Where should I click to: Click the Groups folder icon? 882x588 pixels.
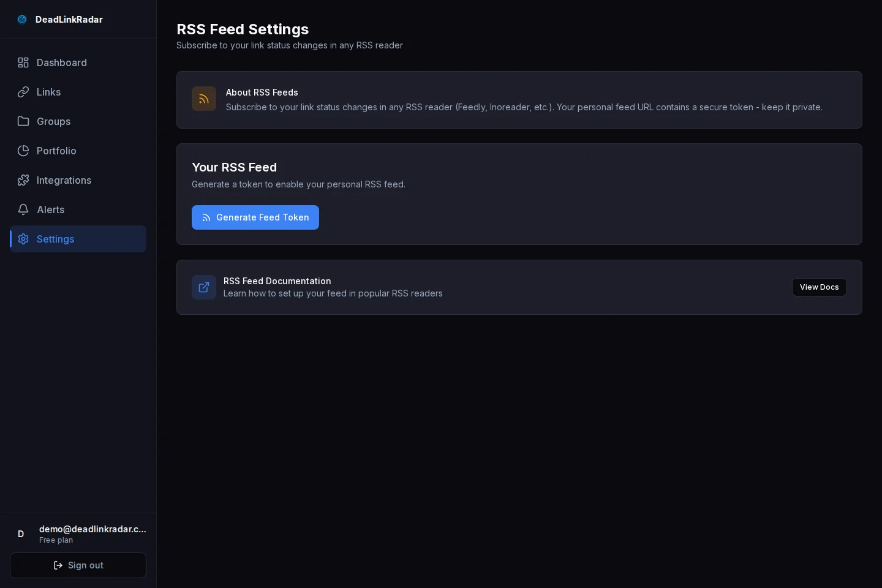tap(23, 121)
